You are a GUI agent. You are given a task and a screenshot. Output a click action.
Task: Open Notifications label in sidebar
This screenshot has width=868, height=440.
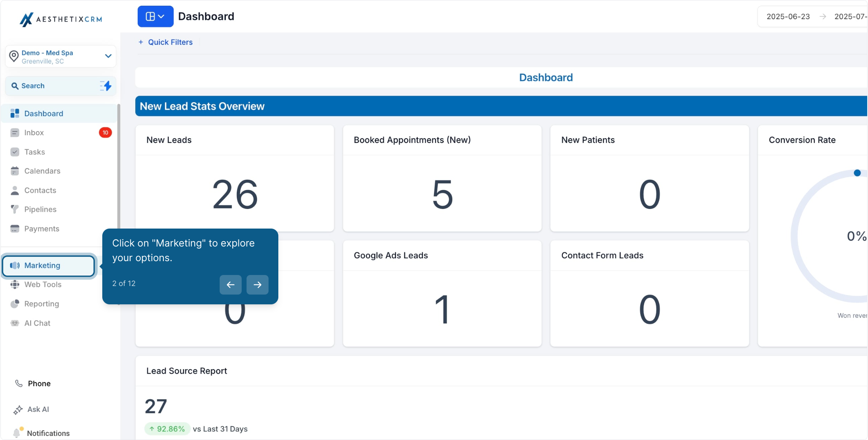[48, 433]
